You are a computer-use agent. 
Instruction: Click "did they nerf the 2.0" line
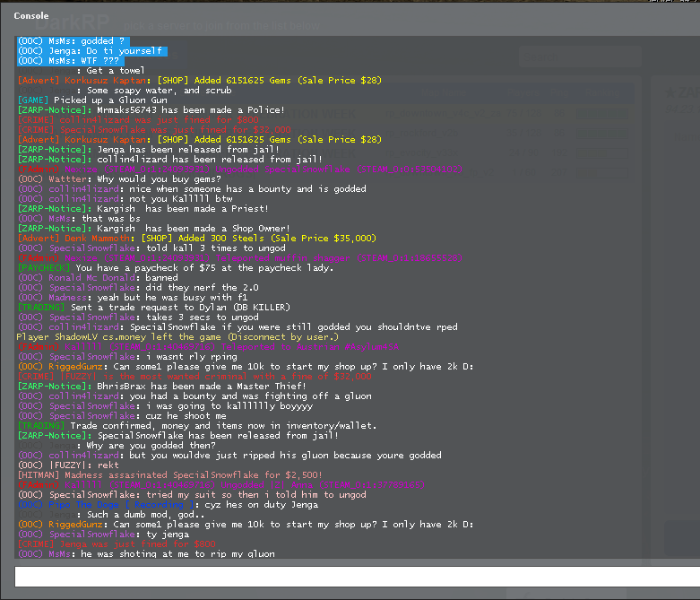click(x=138, y=287)
